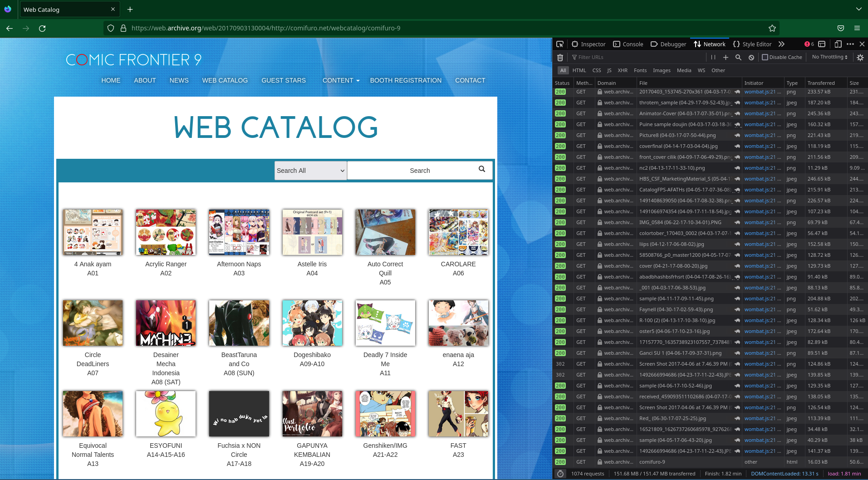This screenshot has width=868, height=480.
Task: Expand the Search All category dropdown
Action: 310,171
